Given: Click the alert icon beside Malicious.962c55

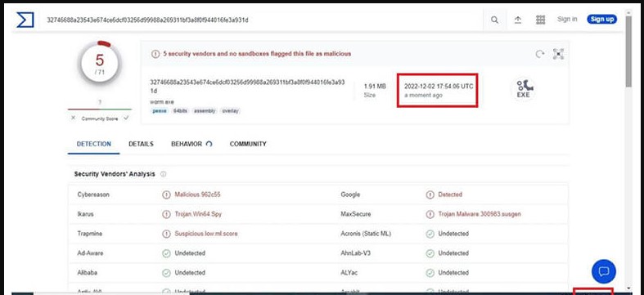Looking at the screenshot, I should (x=166, y=194).
